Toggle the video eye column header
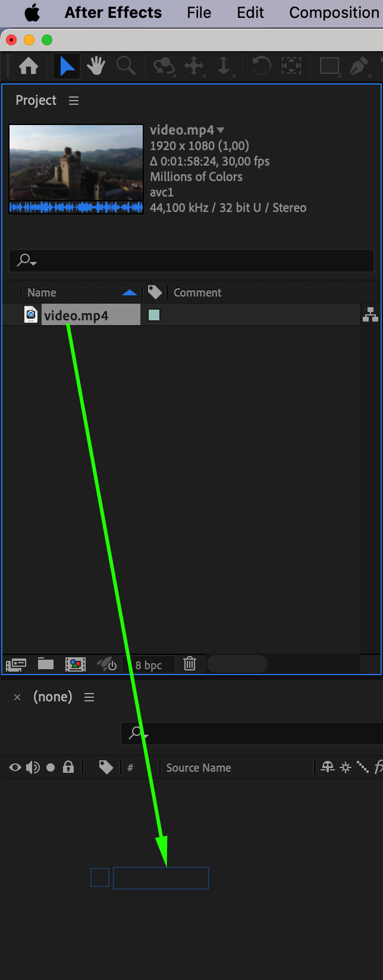This screenshot has height=980, width=383. [15, 767]
